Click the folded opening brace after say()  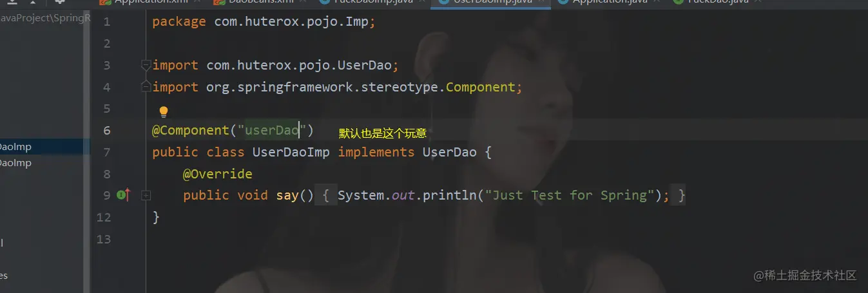(x=326, y=195)
